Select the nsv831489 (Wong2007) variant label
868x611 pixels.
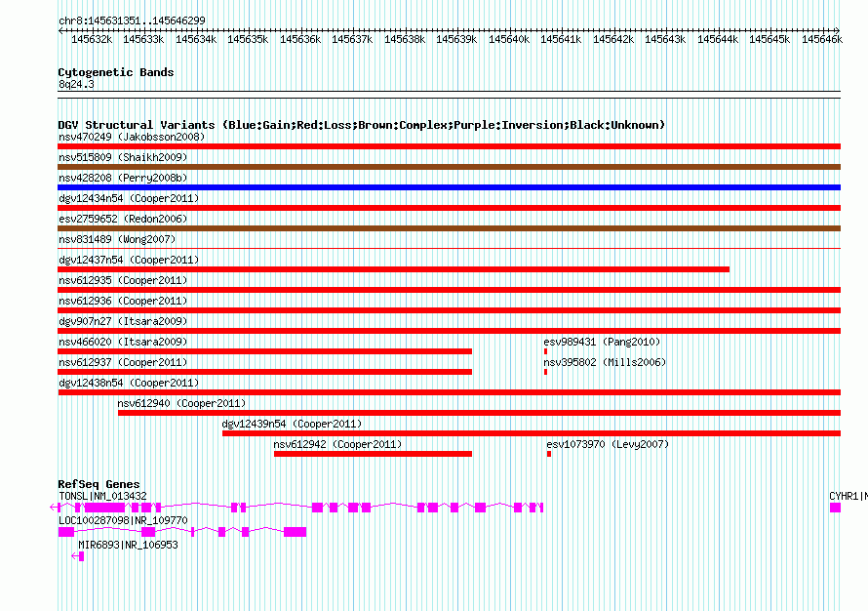[x=117, y=239]
